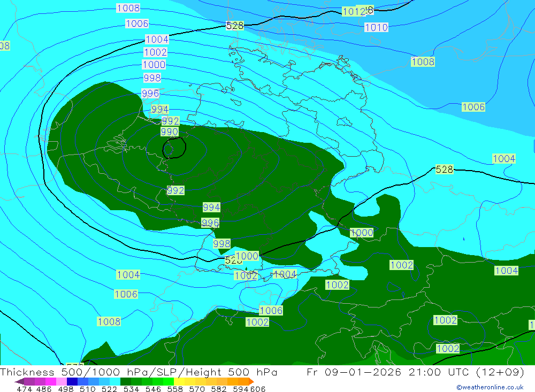Image resolution: width=535 pixels, height=392 pixels.
Task: Select the pink swatch in the thickness legend
Action: click(62, 381)
